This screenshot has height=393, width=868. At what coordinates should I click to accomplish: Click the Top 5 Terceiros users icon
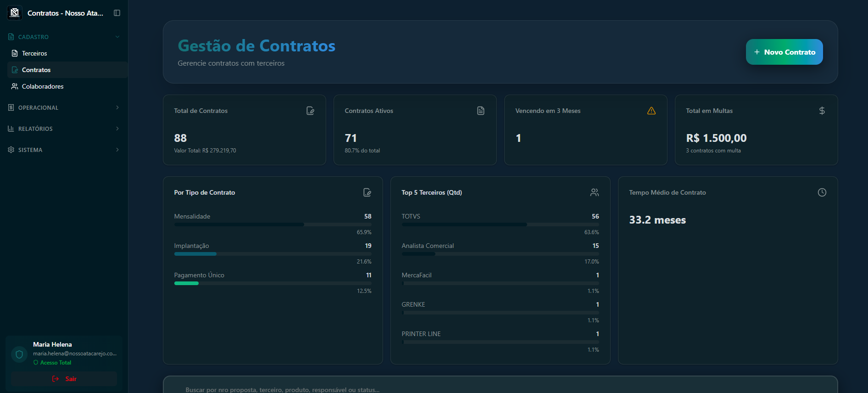595,192
